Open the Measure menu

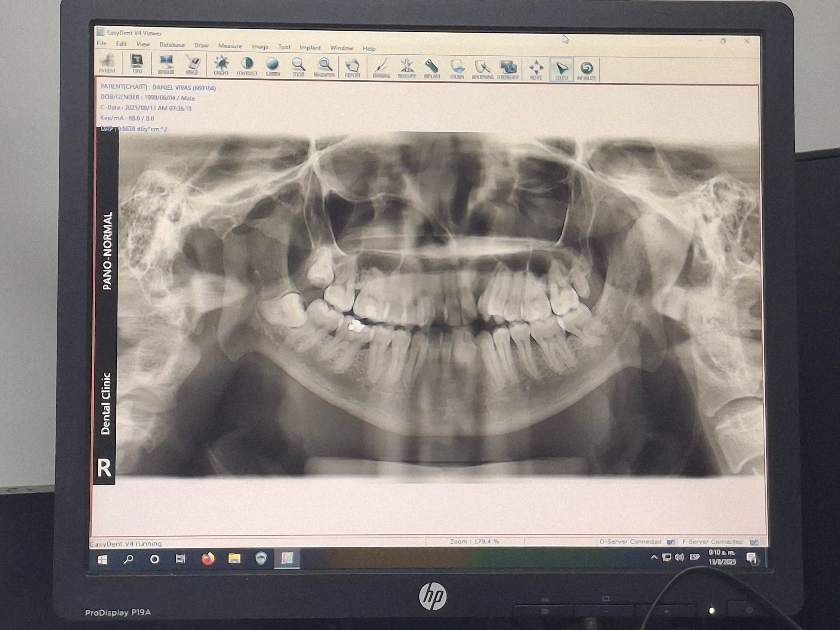click(x=230, y=46)
